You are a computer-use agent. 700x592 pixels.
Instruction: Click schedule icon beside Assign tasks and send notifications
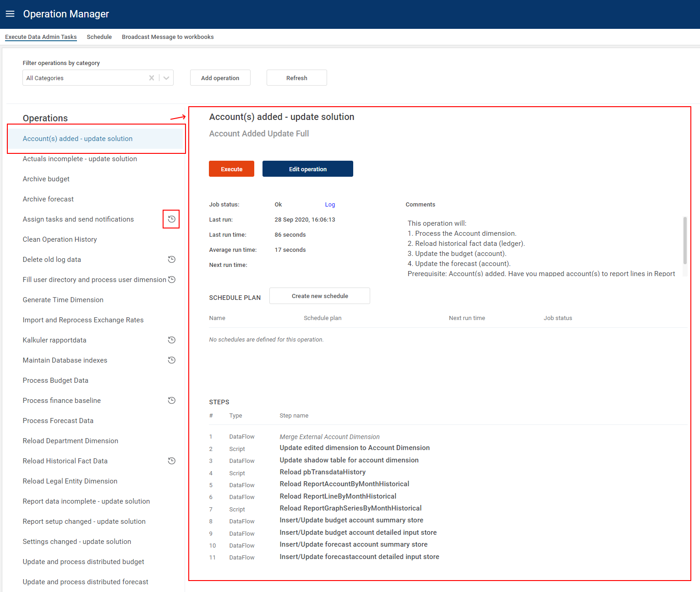[171, 219]
